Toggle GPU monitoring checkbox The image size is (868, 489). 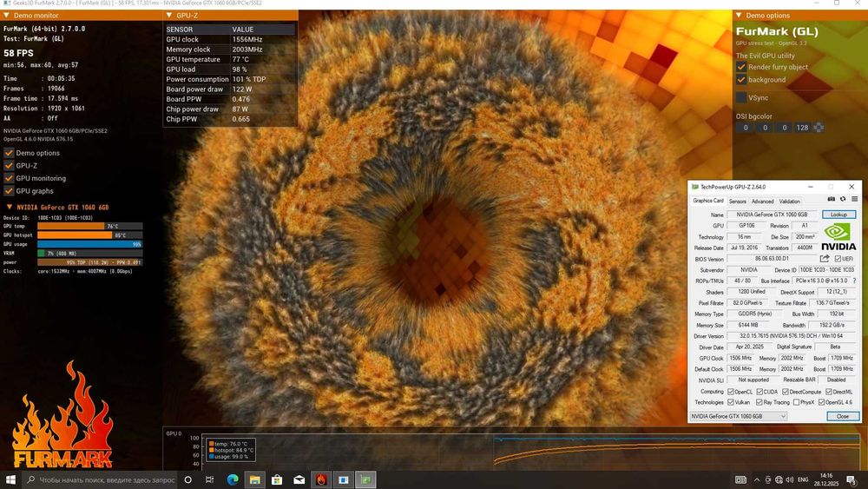coord(9,178)
